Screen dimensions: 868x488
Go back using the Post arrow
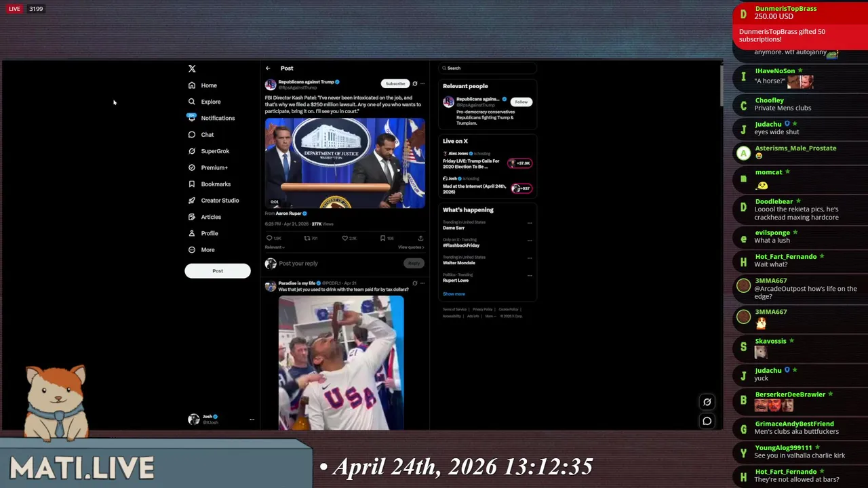point(268,68)
